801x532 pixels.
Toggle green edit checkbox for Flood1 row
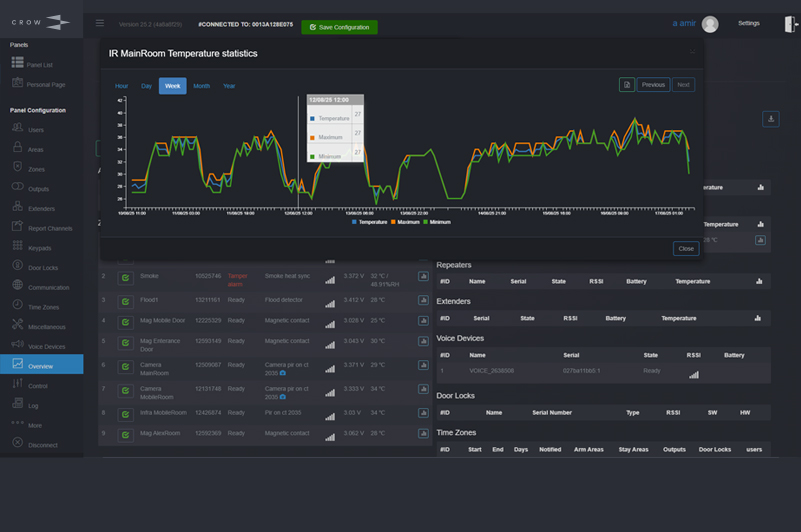(x=126, y=299)
